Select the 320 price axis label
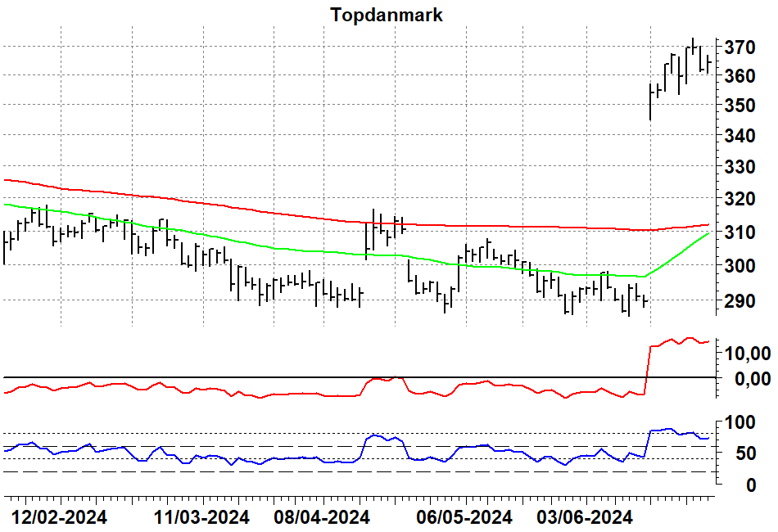Viewport: 778px width, 532px height. pos(740,199)
